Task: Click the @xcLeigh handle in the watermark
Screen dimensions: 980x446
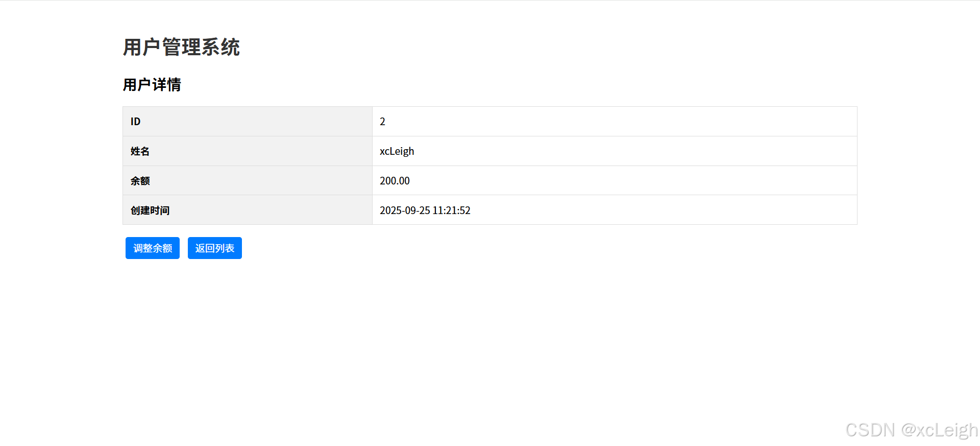Action: click(x=939, y=430)
